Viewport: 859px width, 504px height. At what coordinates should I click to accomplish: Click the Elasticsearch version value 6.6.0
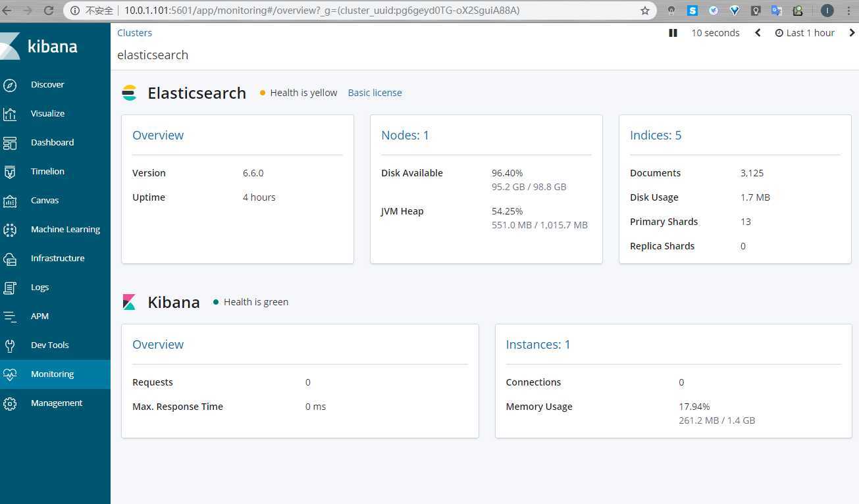pyautogui.click(x=253, y=173)
